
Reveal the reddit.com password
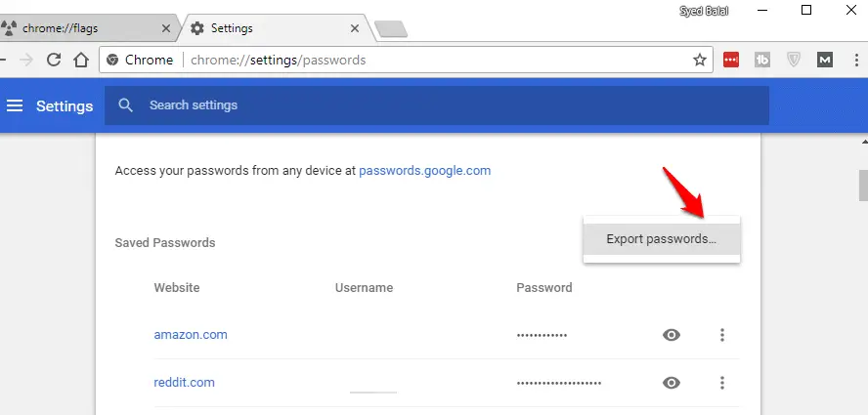pos(672,383)
